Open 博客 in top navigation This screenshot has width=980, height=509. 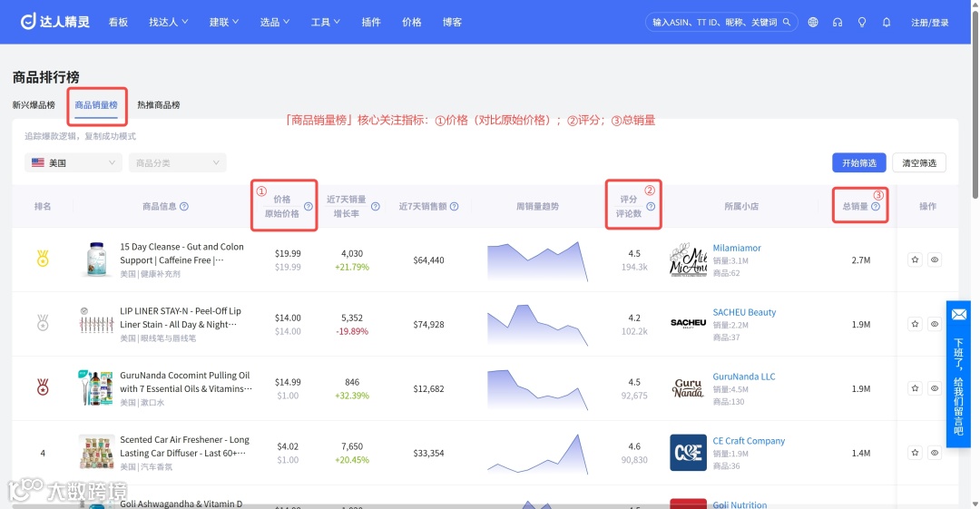[x=452, y=22]
